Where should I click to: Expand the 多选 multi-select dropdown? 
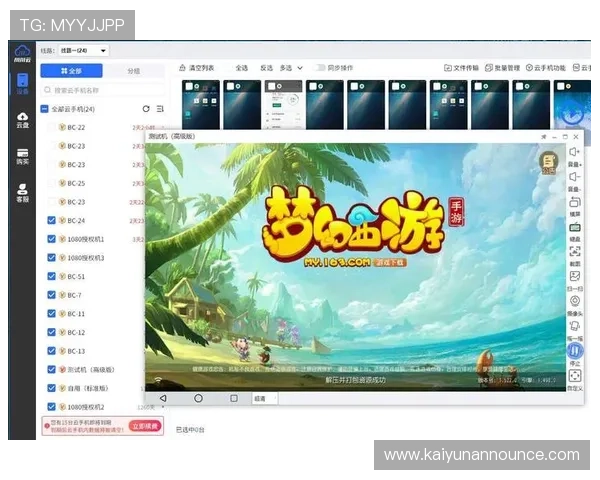point(290,68)
